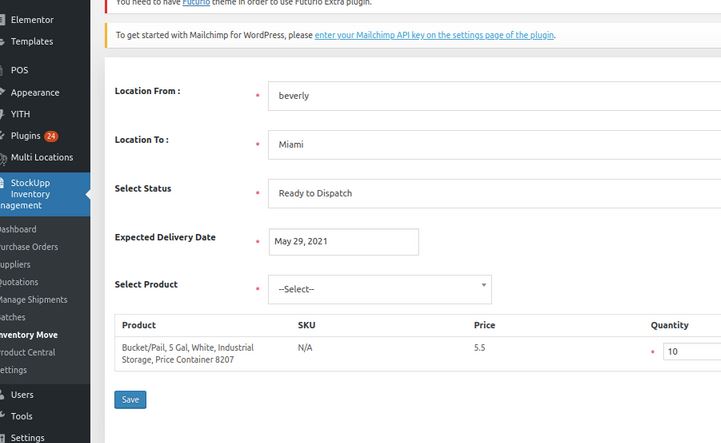Click the Location To field with Miami

(494, 144)
